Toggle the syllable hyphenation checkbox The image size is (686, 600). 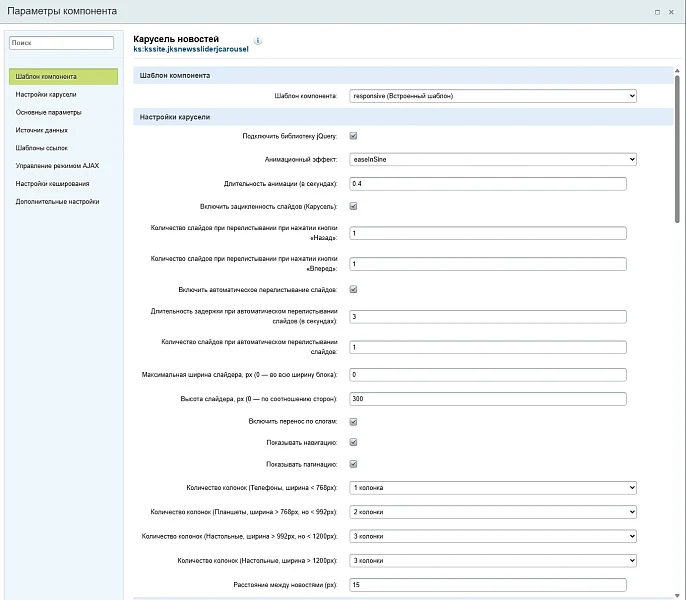354,421
